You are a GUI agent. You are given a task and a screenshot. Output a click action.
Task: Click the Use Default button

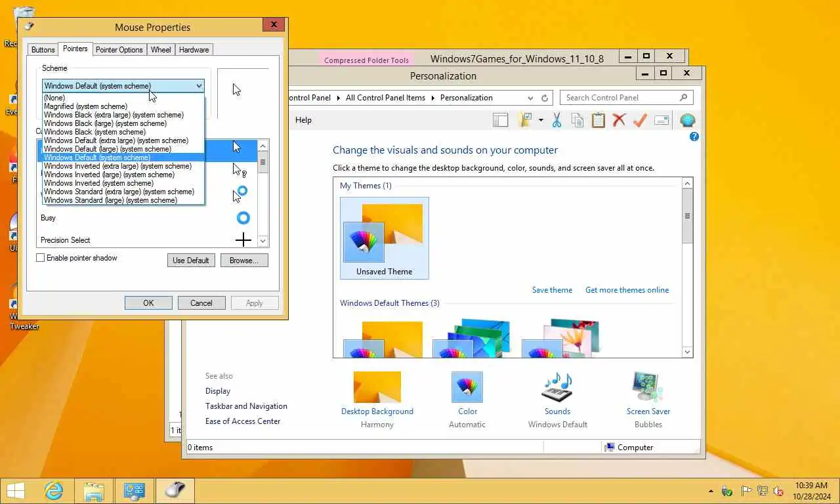click(x=191, y=261)
